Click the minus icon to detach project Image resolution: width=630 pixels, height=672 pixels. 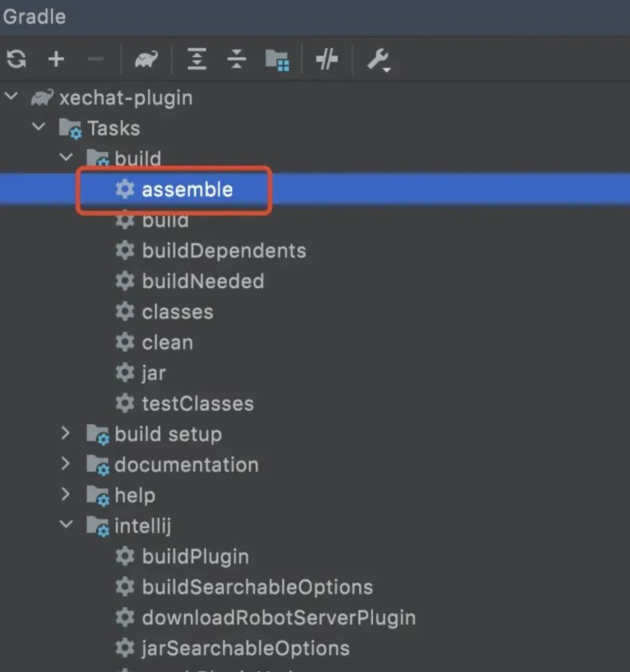click(x=95, y=59)
